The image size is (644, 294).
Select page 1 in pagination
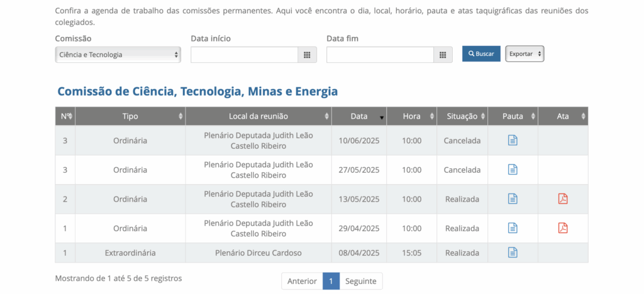point(331,281)
